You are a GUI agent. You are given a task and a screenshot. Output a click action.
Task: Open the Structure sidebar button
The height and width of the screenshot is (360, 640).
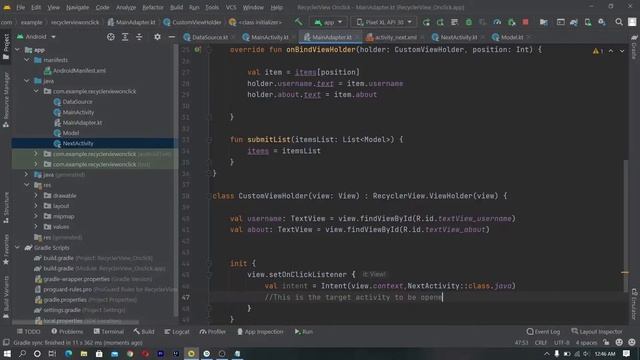[x=6, y=207]
